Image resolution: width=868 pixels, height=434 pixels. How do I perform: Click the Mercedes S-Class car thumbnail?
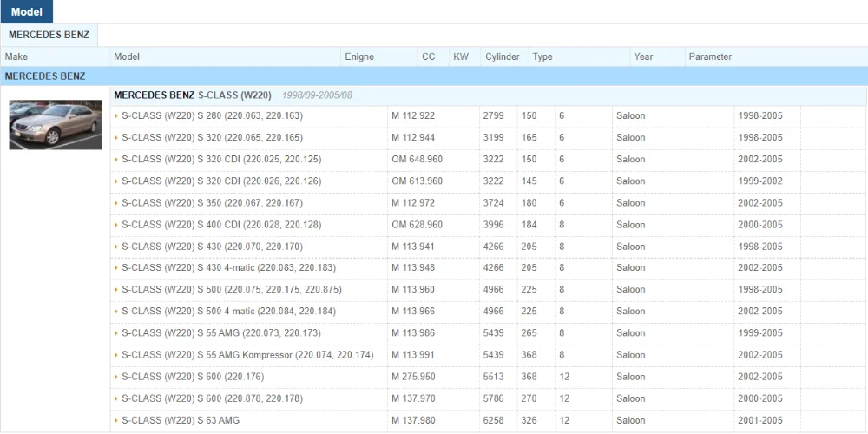coord(56,124)
